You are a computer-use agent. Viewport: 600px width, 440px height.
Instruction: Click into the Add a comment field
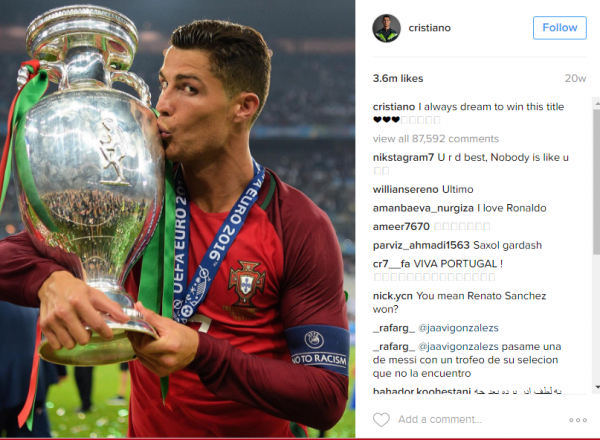(480, 419)
